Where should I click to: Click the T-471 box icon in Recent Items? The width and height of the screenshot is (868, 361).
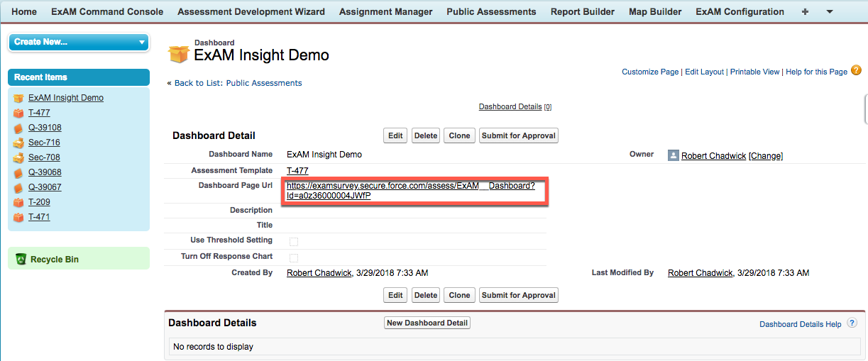click(x=18, y=218)
